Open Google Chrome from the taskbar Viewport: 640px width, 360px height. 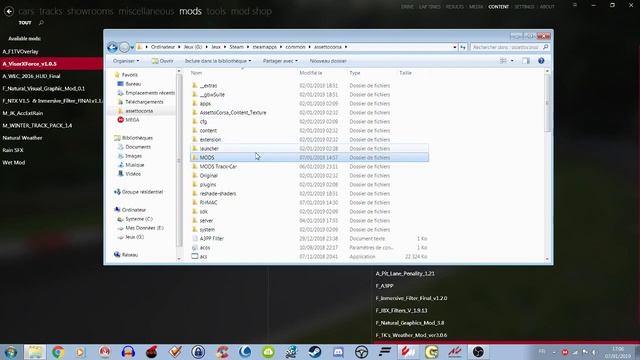58,352
